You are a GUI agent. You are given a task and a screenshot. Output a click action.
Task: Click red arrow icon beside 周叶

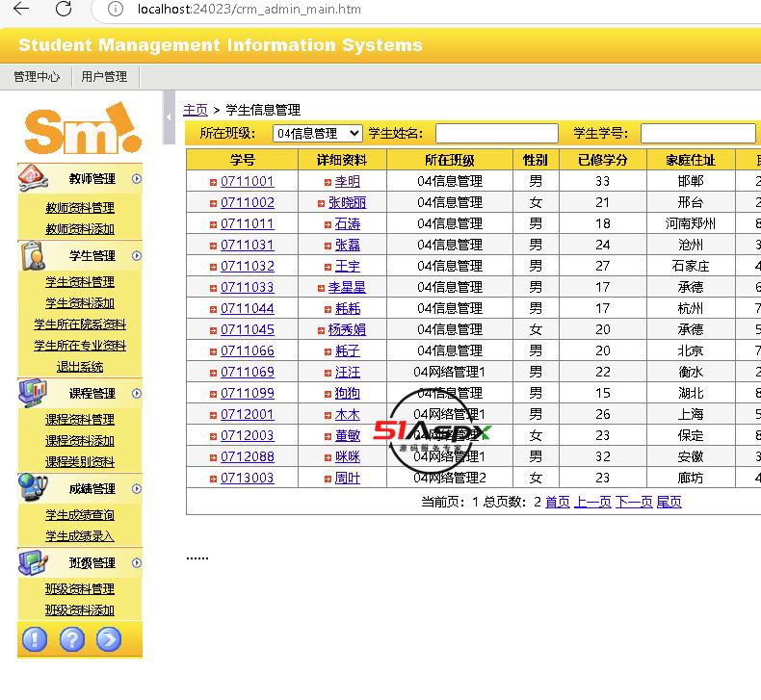(x=328, y=480)
